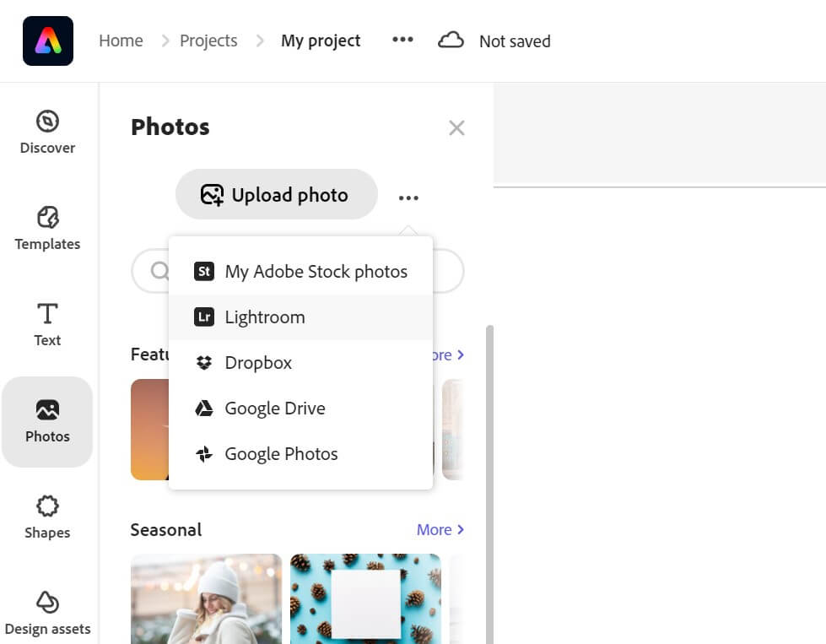Expand Seasonal photos with More link
Image resolution: width=826 pixels, height=644 pixels.
pyautogui.click(x=440, y=530)
